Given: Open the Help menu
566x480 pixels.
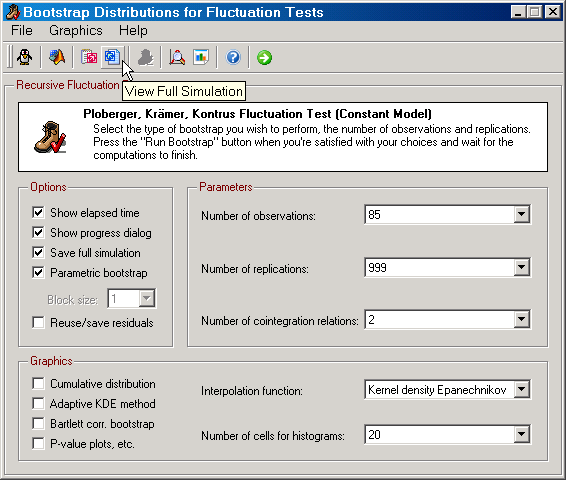Looking at the screenshot, I should [133, 30].
